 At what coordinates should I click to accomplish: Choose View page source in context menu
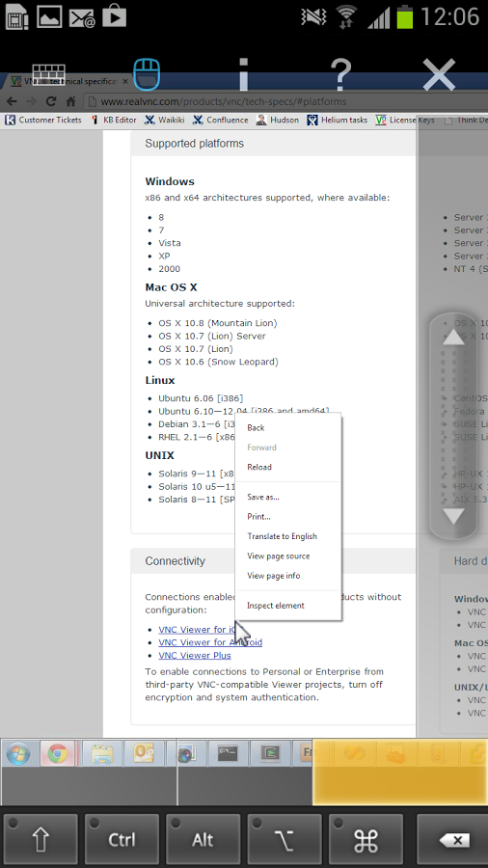(287, 556)
